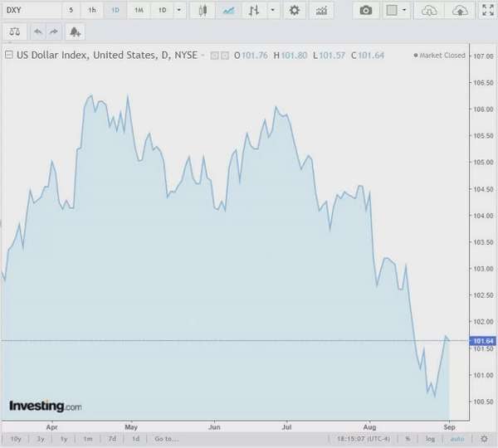Image resolution: width=498 pixels, height=448 pixels.
Task: Click US Dollar Index title text
Action: coord(107,55)
